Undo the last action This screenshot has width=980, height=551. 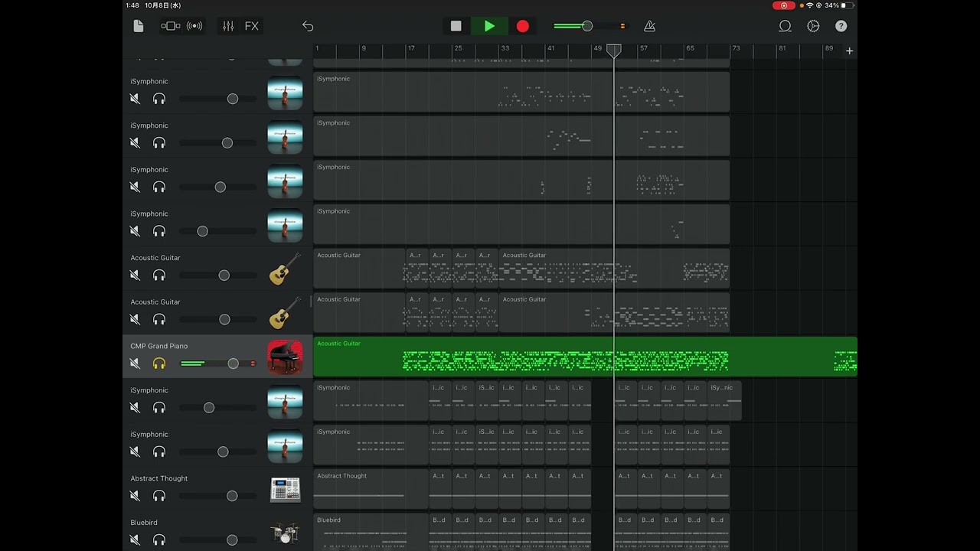click(x=308, y=26)
